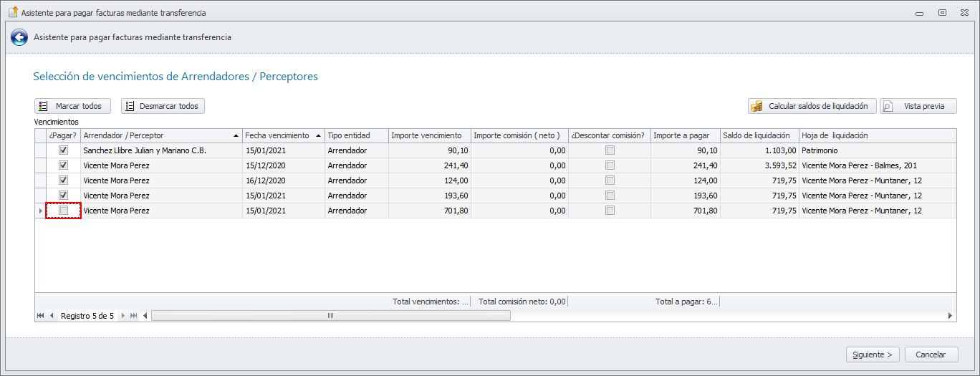
Task: Uncheck ¿Pagar? for Sanchez Llibre Julian
Action: [64, 150]
